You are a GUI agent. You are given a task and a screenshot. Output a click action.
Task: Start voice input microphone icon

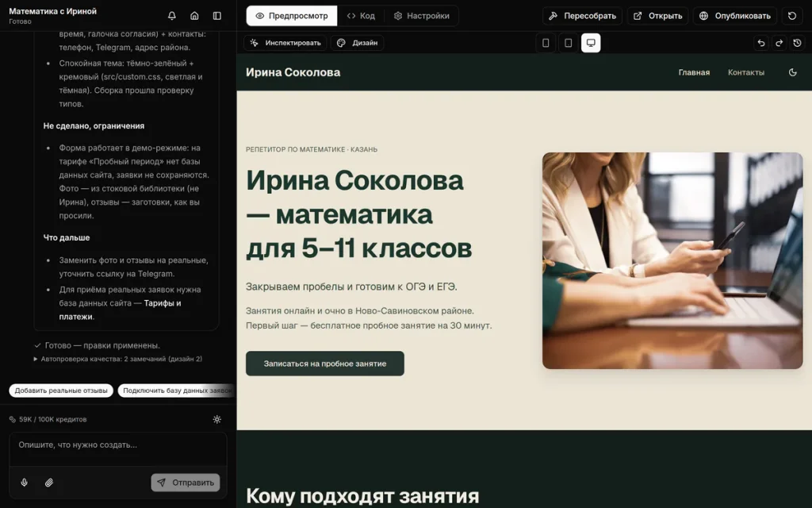coord(25,483)
